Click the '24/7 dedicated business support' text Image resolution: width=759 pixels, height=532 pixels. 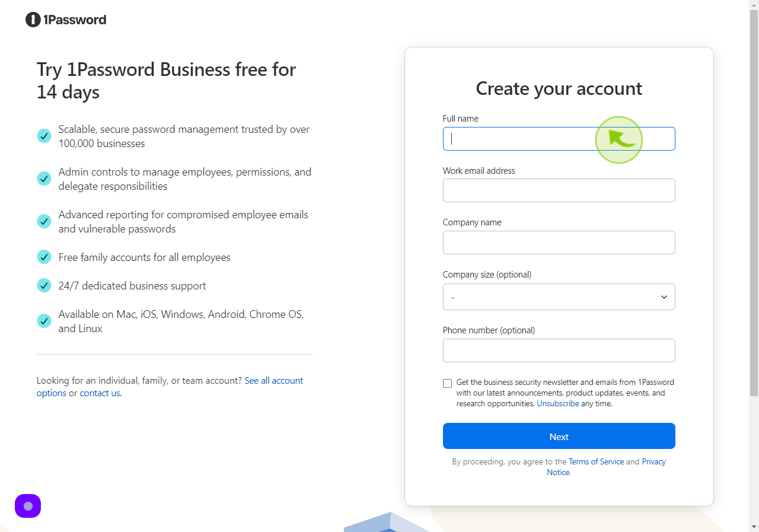click(x=132, y=286)
